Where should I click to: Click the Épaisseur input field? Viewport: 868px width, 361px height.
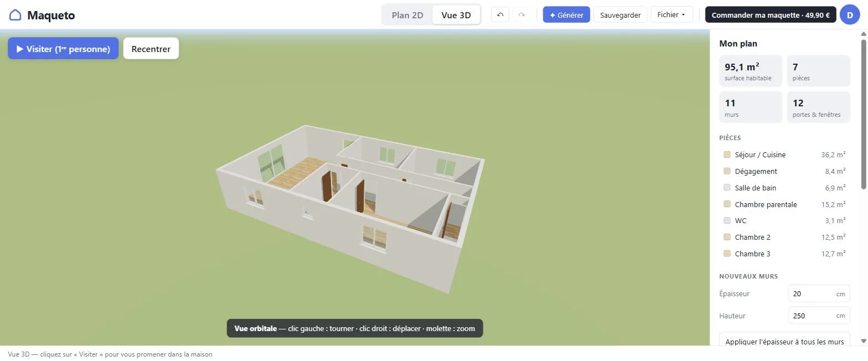(819, 294)
